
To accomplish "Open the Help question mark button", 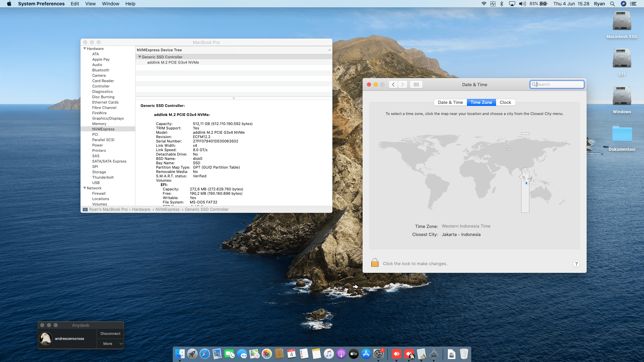I will [576, 264].
